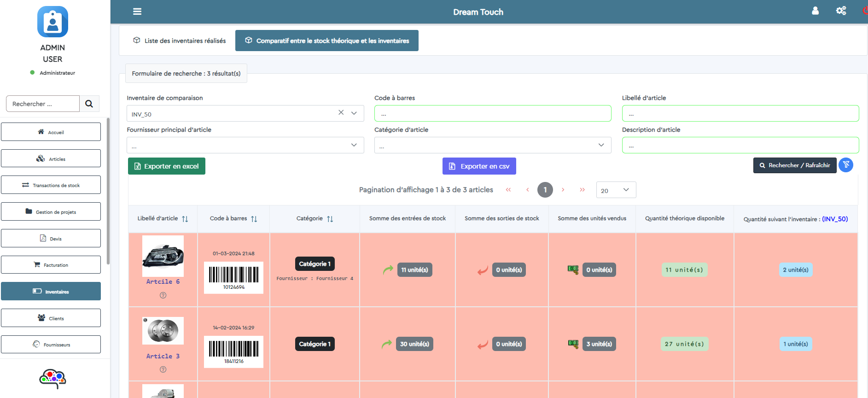Focus the Description d'article field
868x398 pixels.
pos(740,145)
